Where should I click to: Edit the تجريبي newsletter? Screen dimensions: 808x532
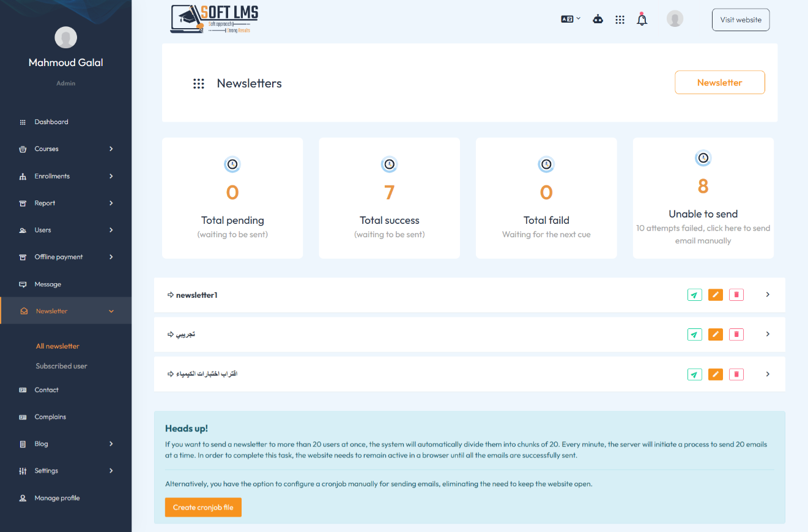(x=715, y=334)
